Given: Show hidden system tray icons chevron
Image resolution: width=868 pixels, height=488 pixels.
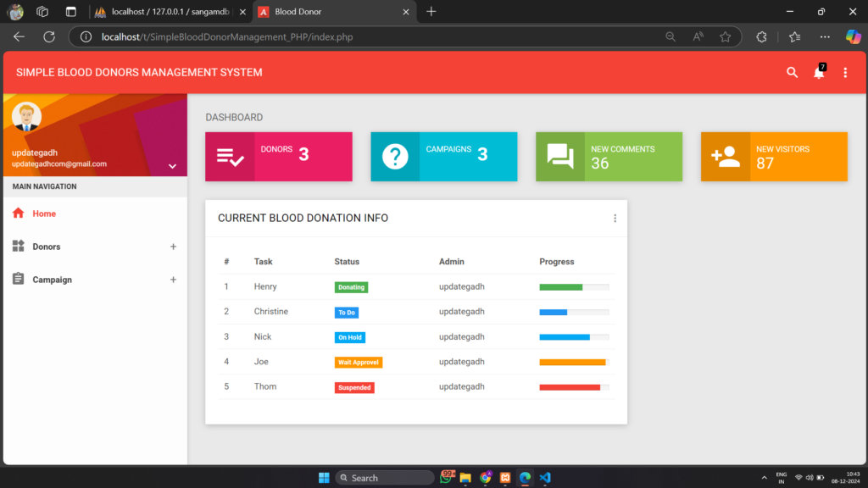Looking at the screenshot, I should (x=764, y=478).
